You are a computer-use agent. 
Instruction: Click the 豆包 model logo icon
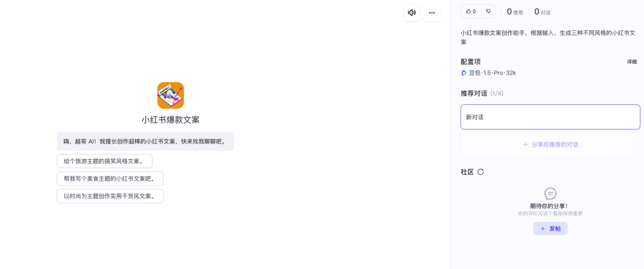point(464,73)
